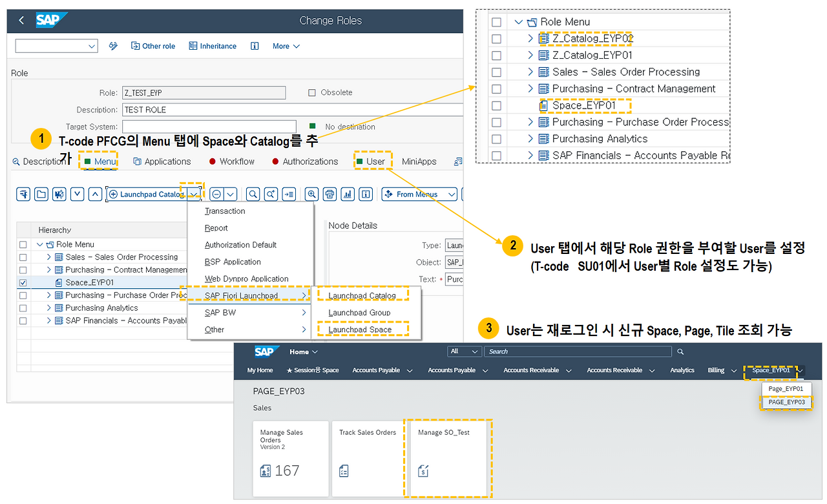The width and height of the screenshot is (827, 504).
Task: Select the Menu tab
Action: click(x=99, y=162)
